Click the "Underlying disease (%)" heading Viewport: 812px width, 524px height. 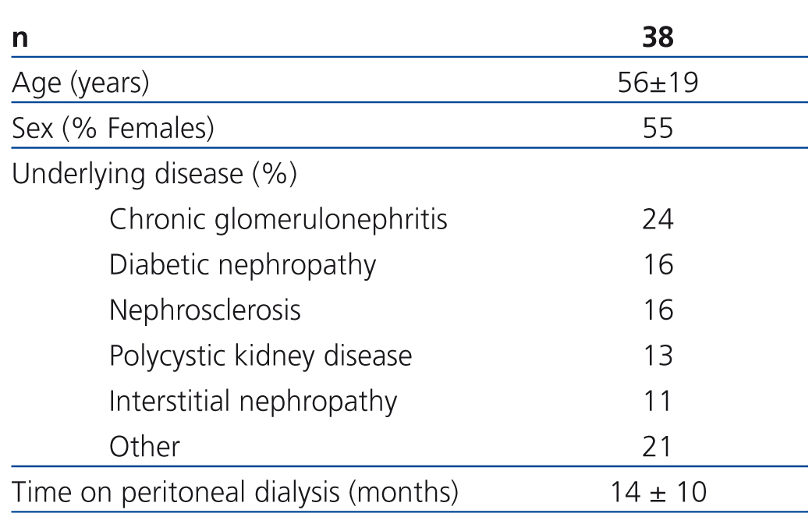pos(154,174)
